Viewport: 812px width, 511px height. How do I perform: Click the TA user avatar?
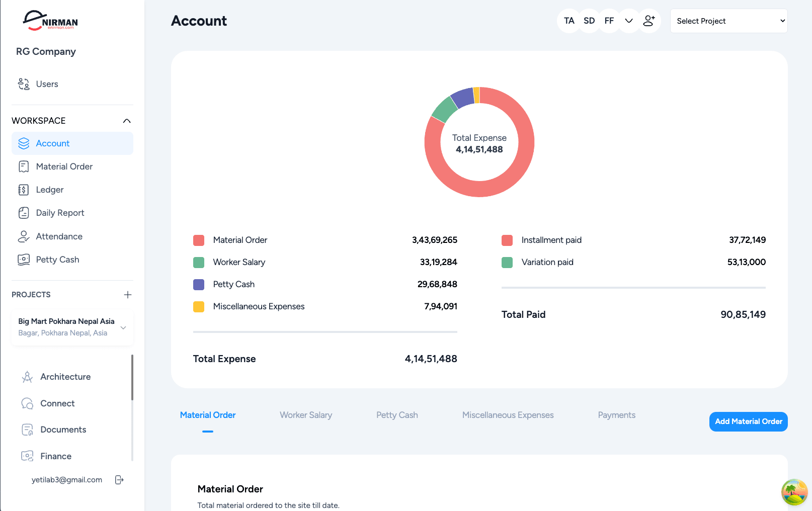569,21
